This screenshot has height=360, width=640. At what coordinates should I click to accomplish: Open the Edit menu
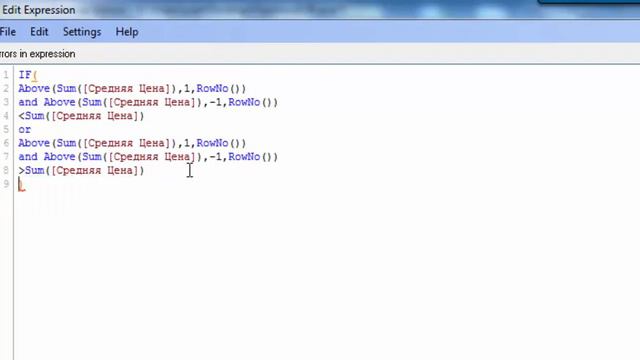pos(39,32)
